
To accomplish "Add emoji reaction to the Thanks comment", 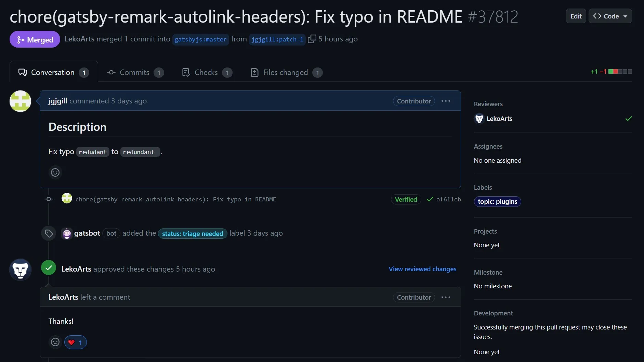I will point(55,342).
